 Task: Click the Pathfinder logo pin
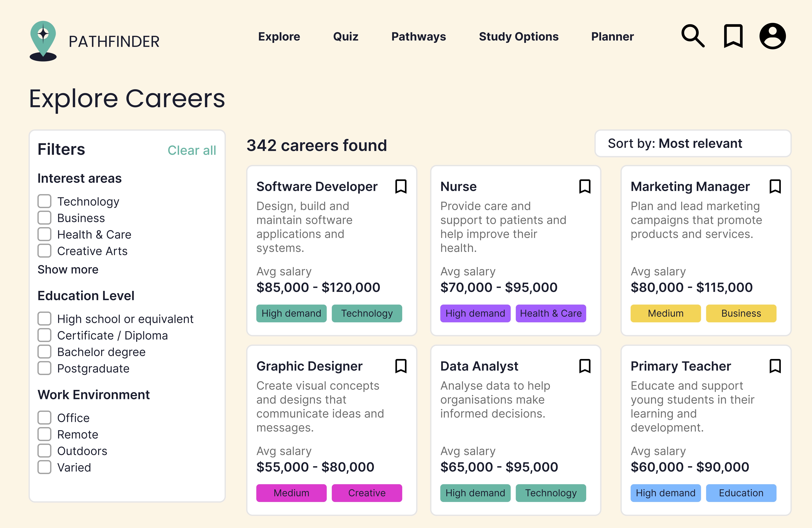(x=43, y=41)
